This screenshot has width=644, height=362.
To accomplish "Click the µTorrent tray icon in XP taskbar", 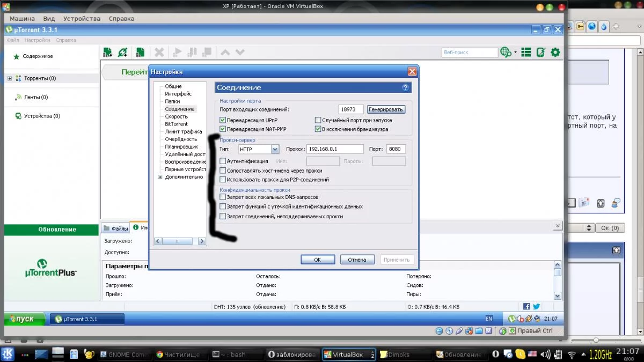I will [512, 319].
